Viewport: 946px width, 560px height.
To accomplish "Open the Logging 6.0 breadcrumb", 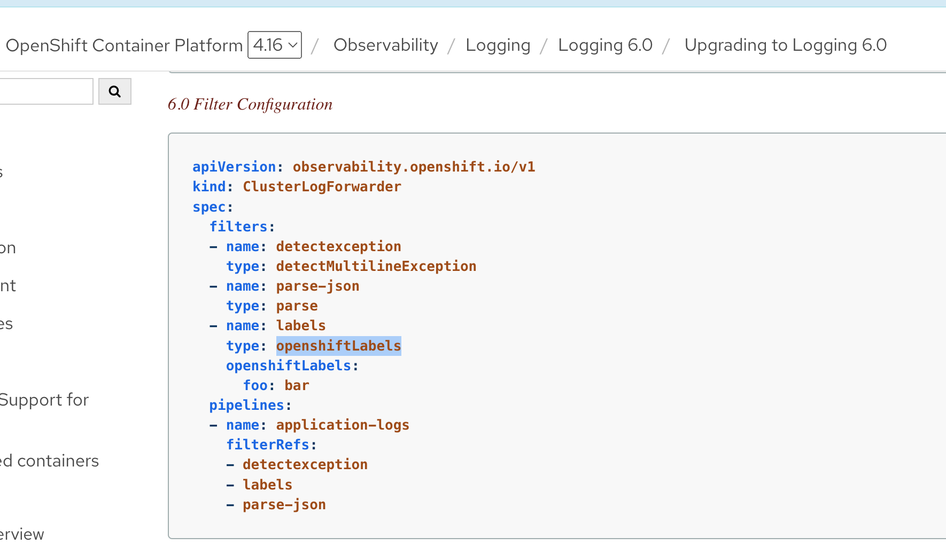I will click(605, 45).
